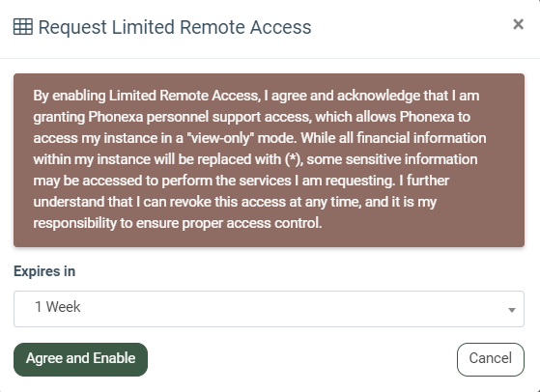This screenshot has width=540, height=392.
Task: Click the sentence mentioning Phonexa personnel support
Action: coord(252,117)
